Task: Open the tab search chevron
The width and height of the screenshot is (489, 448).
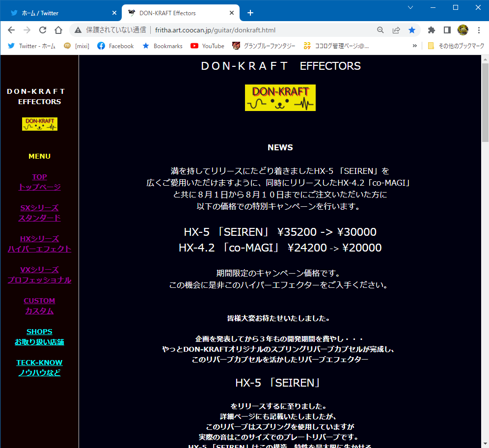Action: pyautogui.click(x=410, y=7)
